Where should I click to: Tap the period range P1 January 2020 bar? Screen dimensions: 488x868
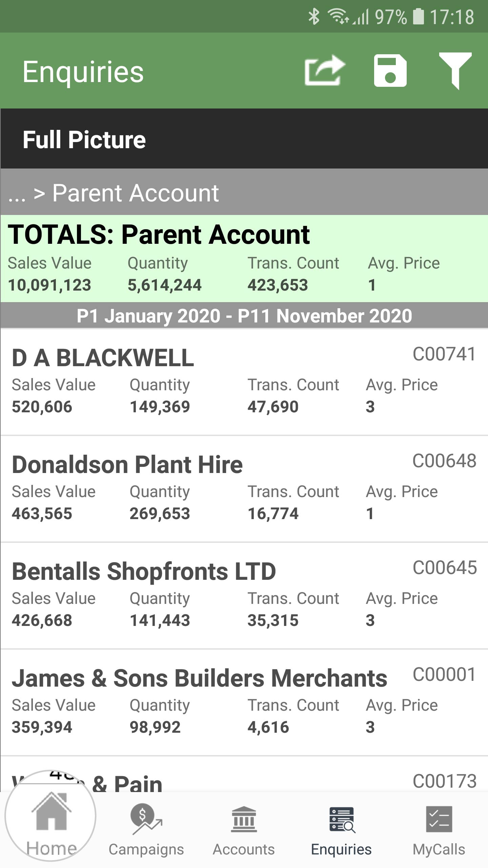point(244,316)
